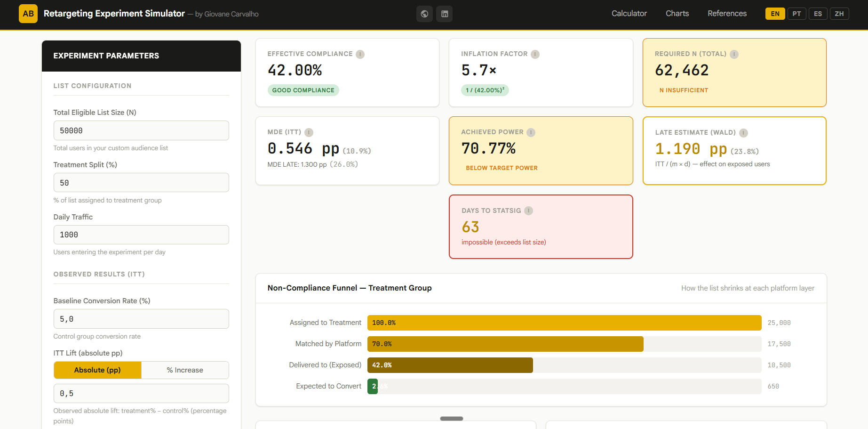Image resolution: width=868 pixels, height=429 pixels.
Task: Open the LinkedIn icon link in header
Action: click(x=445, y=14)
